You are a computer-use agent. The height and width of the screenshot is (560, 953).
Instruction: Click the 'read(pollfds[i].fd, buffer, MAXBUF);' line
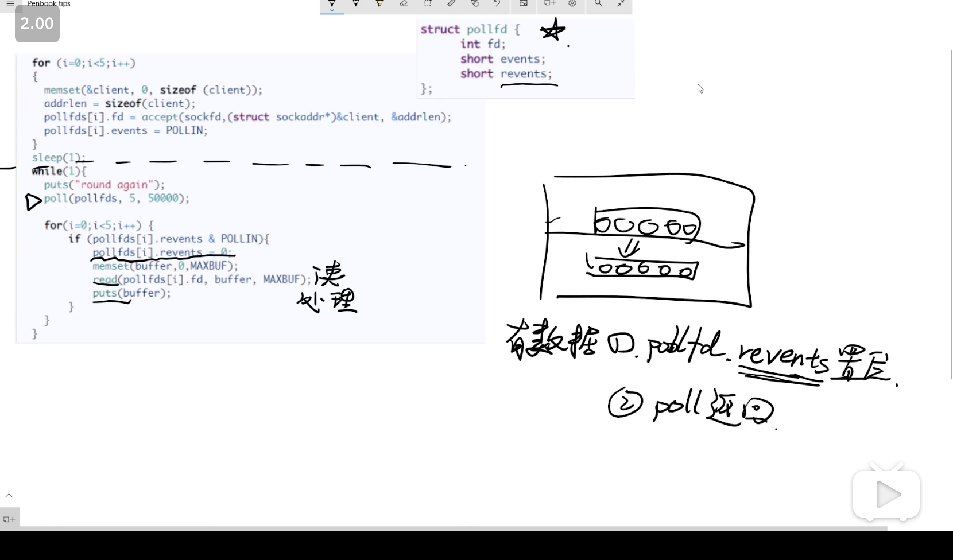202,279
